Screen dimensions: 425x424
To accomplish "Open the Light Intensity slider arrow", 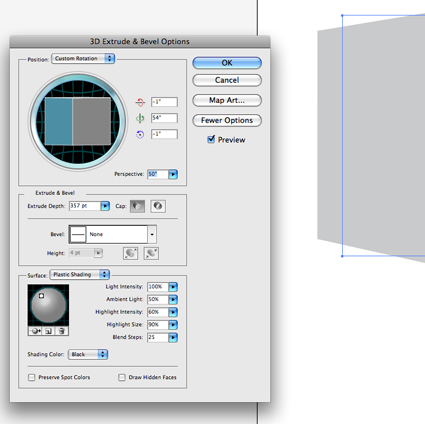I will [173, 287].
